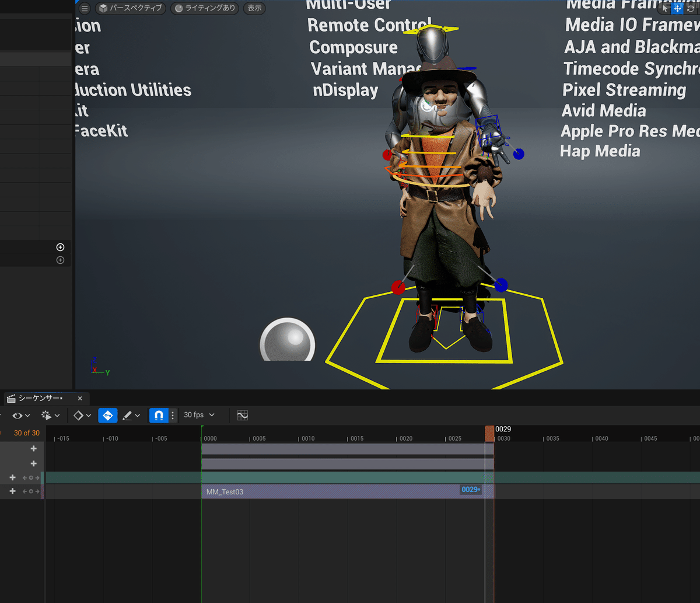The height and width of the screenshot is (603, 700).
Task: Open the eye view options dropdown
Action: (x=21, y=415)
